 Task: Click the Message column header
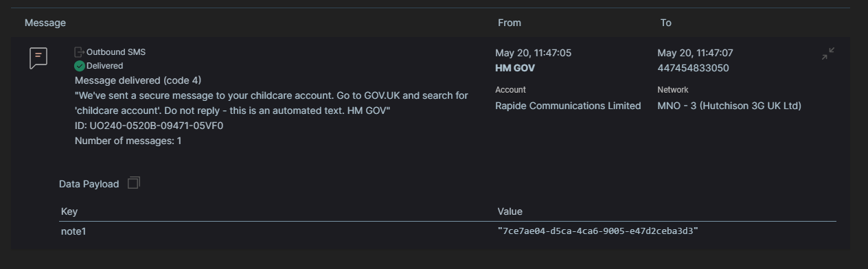click(x=45, y=23)
